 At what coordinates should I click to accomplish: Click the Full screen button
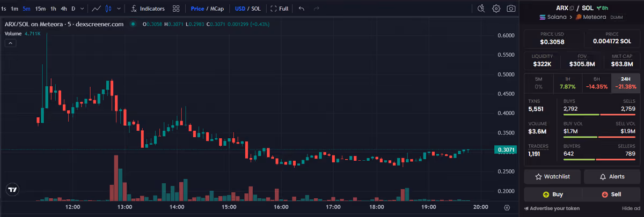[x=280, y=9]
